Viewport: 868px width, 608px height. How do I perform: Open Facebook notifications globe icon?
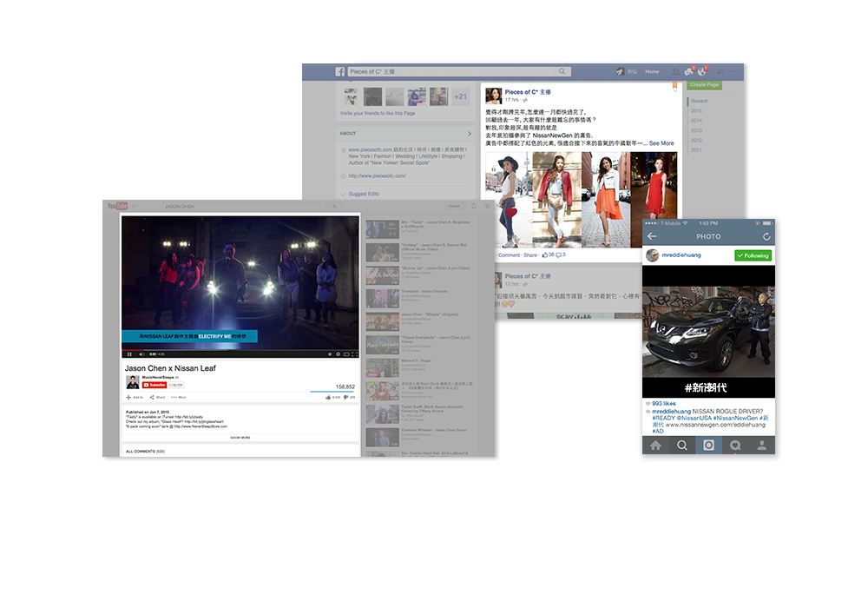pos(702,71)
